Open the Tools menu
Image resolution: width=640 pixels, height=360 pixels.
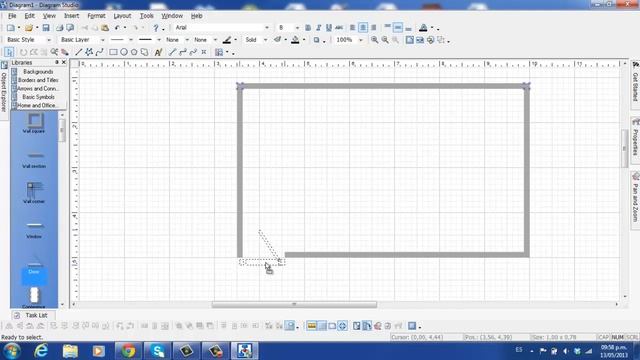tap(147, 16)
